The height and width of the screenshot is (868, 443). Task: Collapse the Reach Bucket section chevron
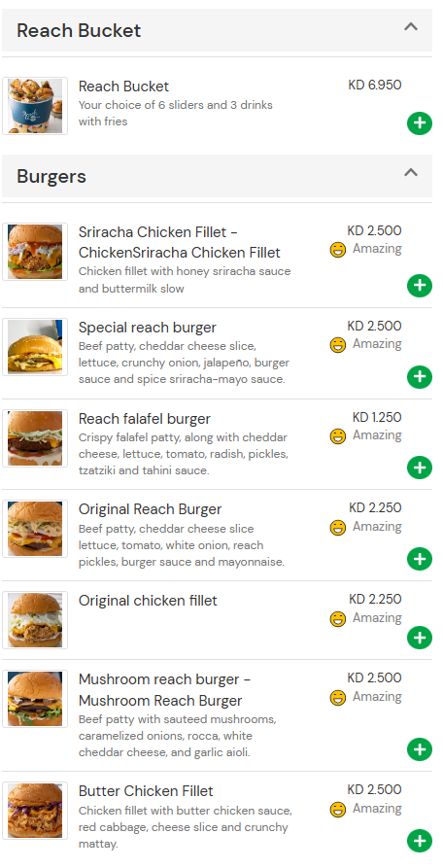pyautogui.click(x=410, y=26)
